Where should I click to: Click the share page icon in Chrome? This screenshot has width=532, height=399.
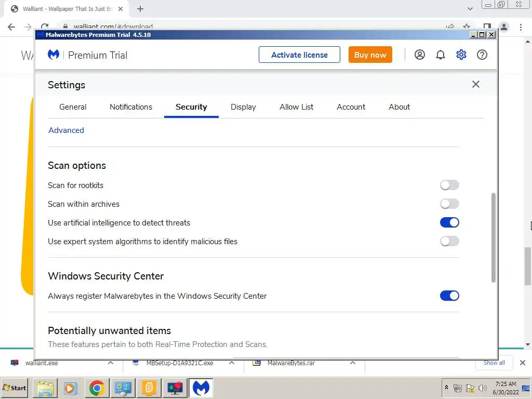(450, 26)
